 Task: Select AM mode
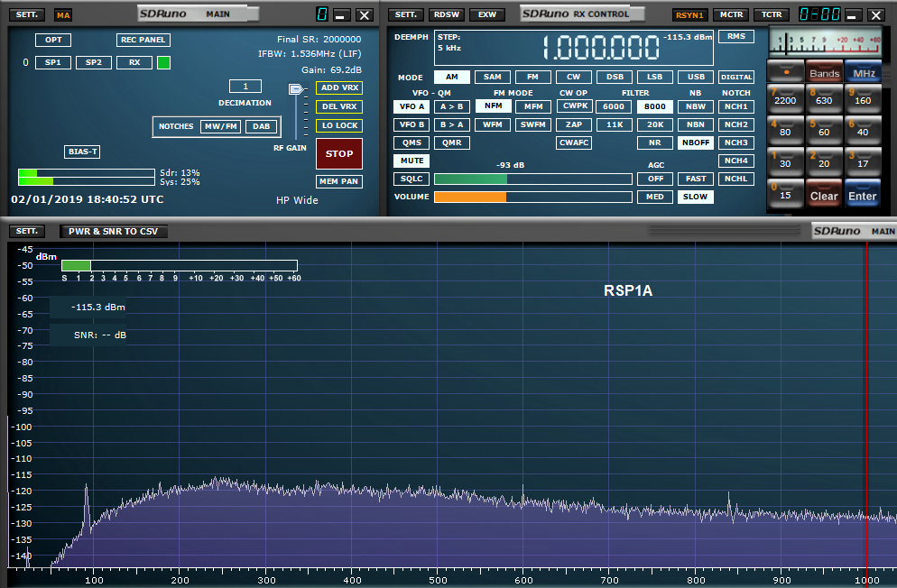(452, 77)
